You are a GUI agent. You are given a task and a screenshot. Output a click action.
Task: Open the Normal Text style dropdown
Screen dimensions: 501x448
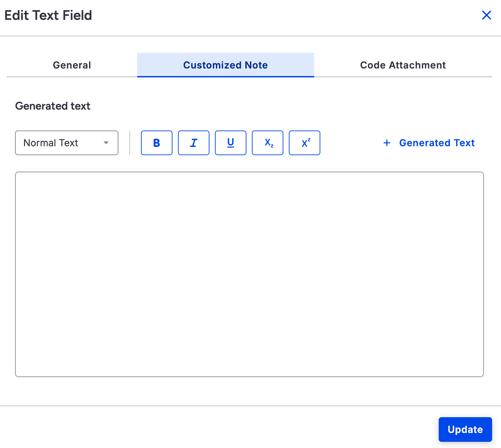coord(67,143)
